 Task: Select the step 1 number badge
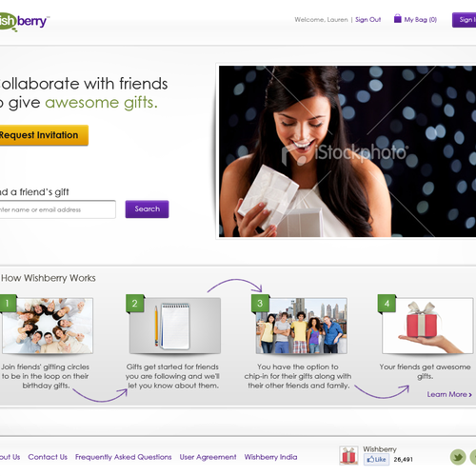pos(7,304)
